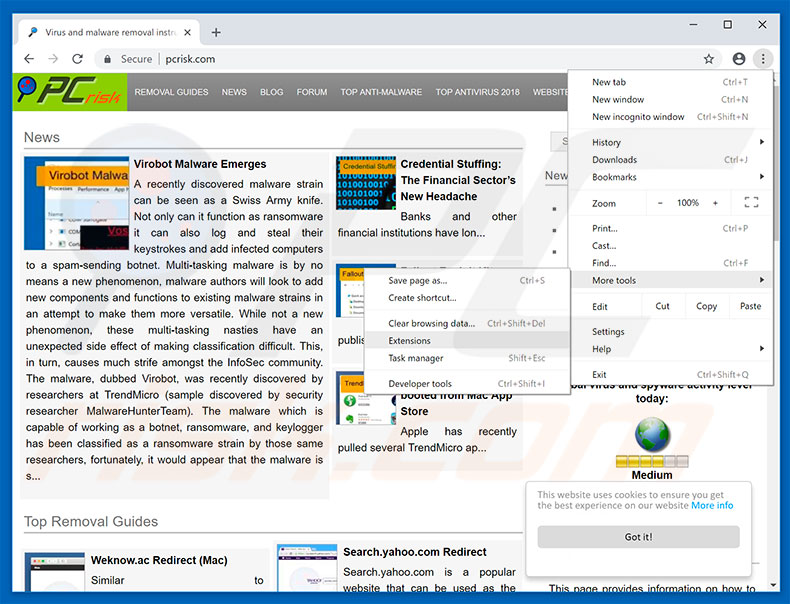Open TOP ANTI-MALWARE nav link
790x604 pixels.
pyautogui.click(x=381, y=92)
